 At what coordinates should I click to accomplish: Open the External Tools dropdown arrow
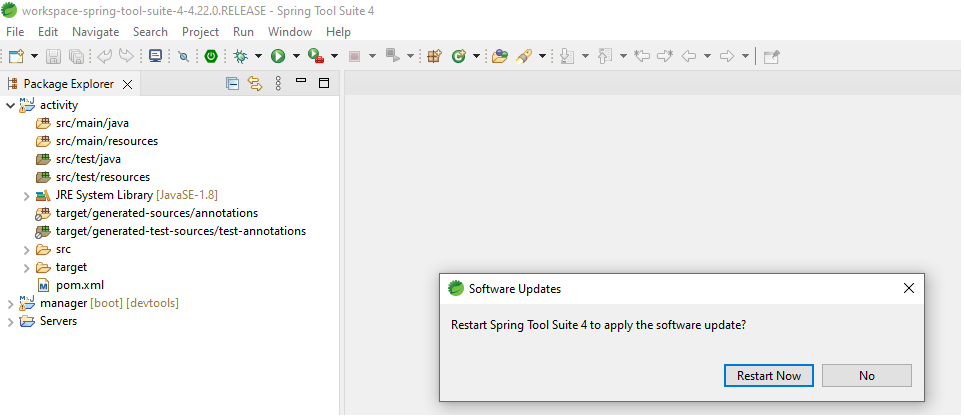point(334,56)
